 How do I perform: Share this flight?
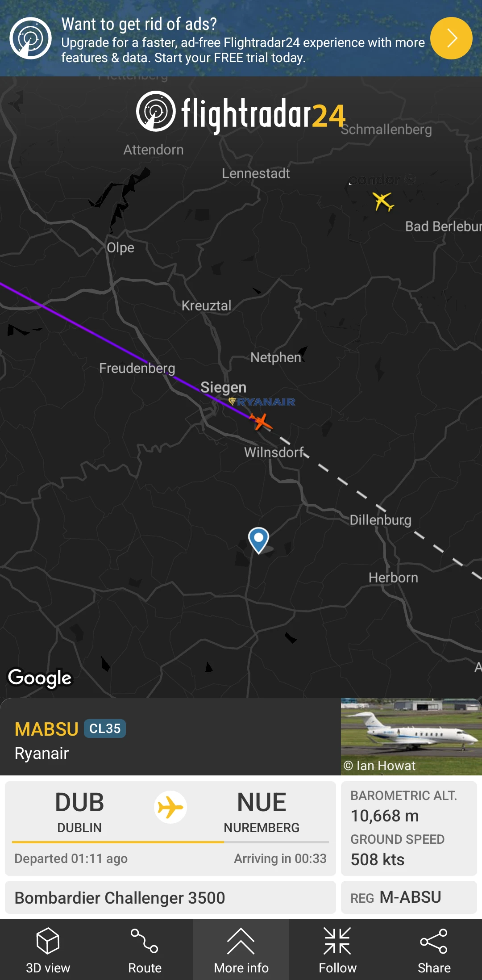pyautogui.click(x=434, y=950)
